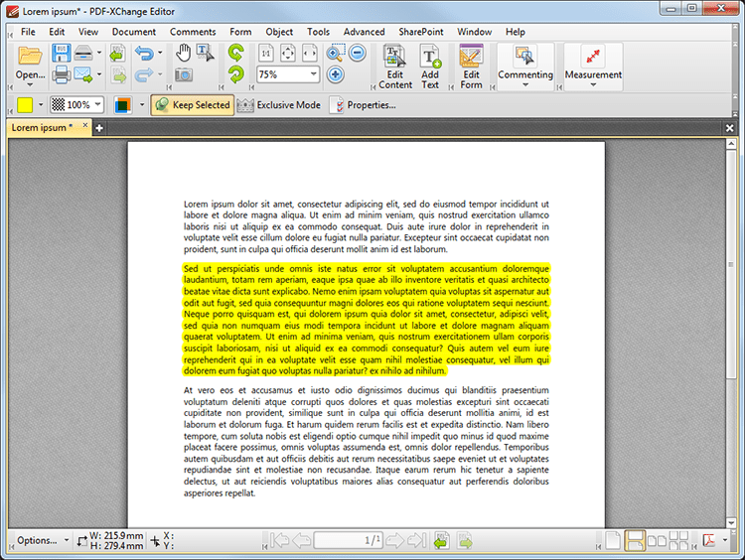Go to next view in the bottom navigation bar

click(x=465, y=540)
